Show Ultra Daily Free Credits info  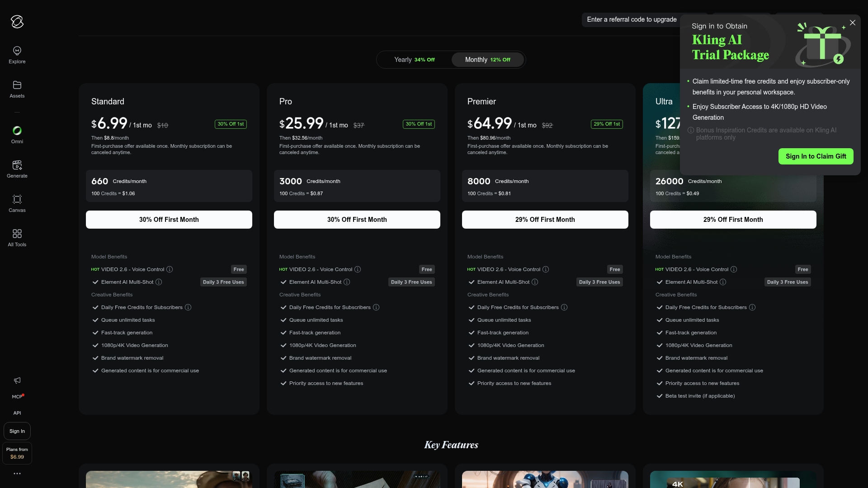click(752, 307)
